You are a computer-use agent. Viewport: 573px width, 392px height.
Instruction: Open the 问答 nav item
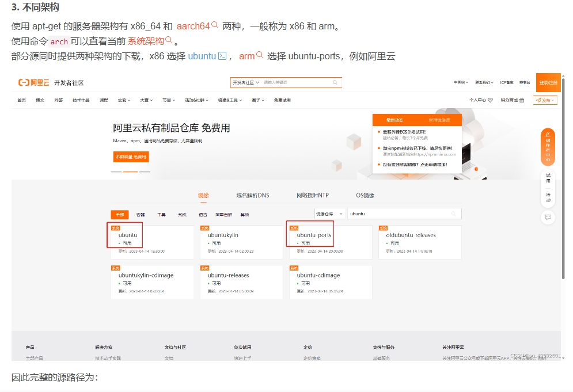tap(59, 100)
